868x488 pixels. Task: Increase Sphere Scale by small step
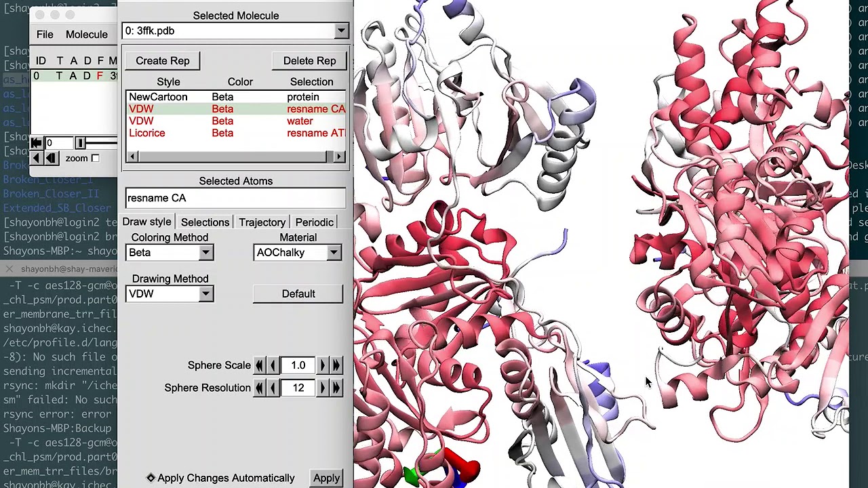[x=323, y=365]
